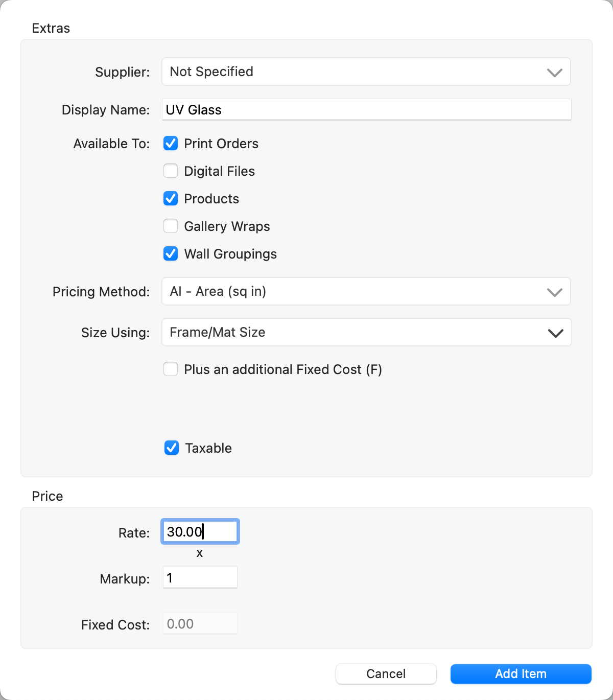Screen dimensions: 613x700
Task: Click the Markup input field
Action: point(200,578)
